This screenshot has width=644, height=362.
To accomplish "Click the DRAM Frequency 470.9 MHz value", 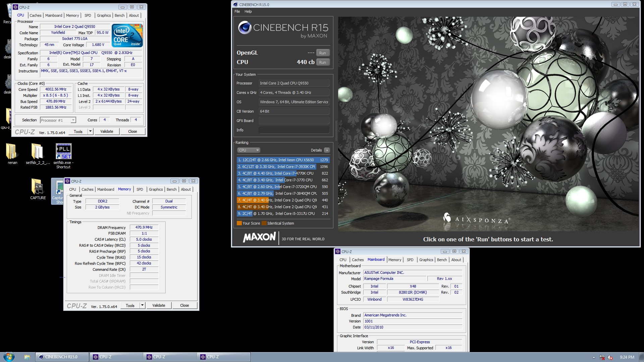I will point(144,227).
